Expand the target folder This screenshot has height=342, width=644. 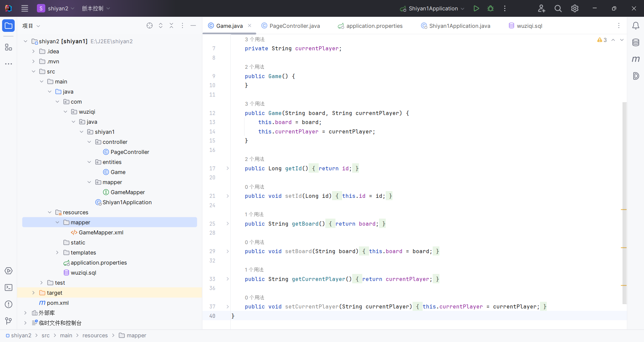tap(33, 293)
